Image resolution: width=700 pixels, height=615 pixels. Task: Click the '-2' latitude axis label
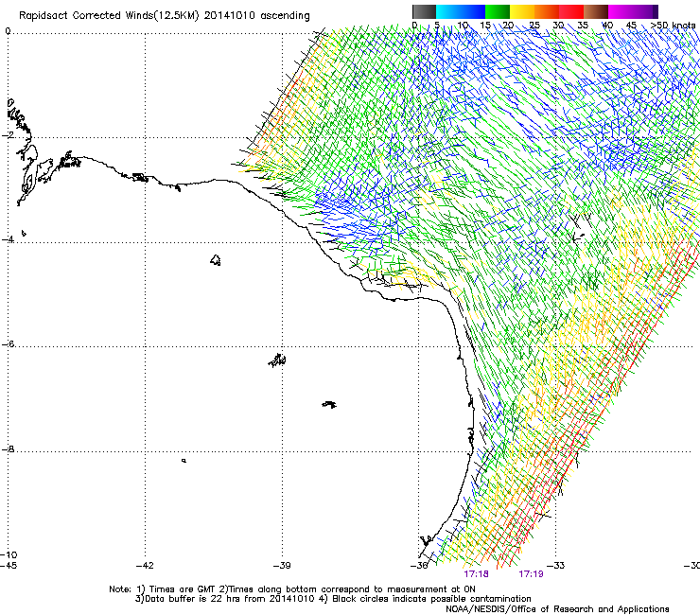8,135
